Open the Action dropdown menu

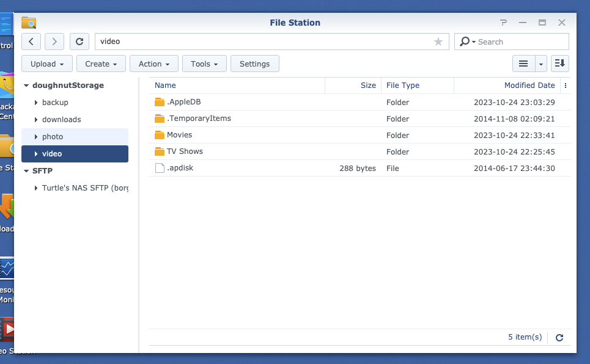(154, 64)
